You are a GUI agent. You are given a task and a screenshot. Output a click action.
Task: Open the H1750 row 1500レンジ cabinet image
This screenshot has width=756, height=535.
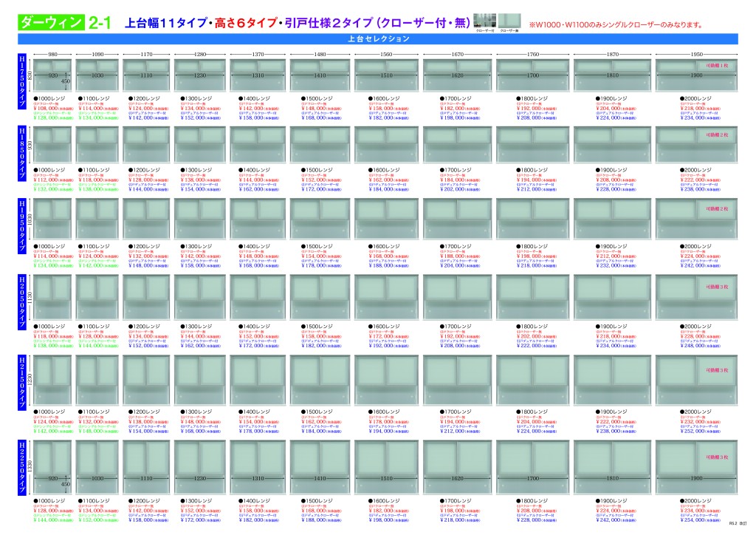pyautogui.click(x=320, y=75)
